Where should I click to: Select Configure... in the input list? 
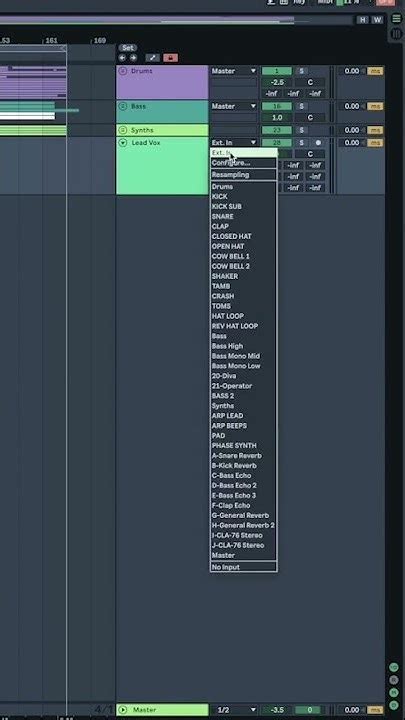[x=244, y=163]
